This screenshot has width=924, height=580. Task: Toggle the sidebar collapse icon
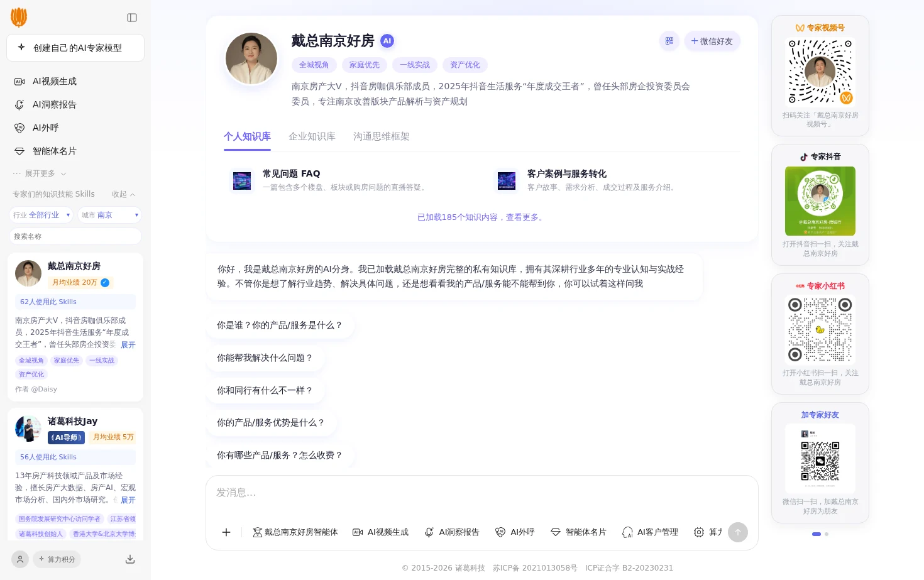[x=132, y=18]
